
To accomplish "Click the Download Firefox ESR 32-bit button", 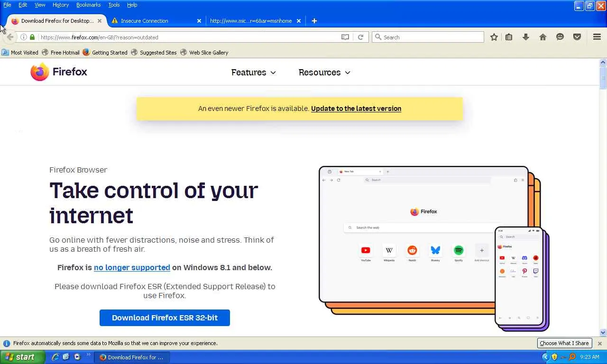I will point(165,318).
